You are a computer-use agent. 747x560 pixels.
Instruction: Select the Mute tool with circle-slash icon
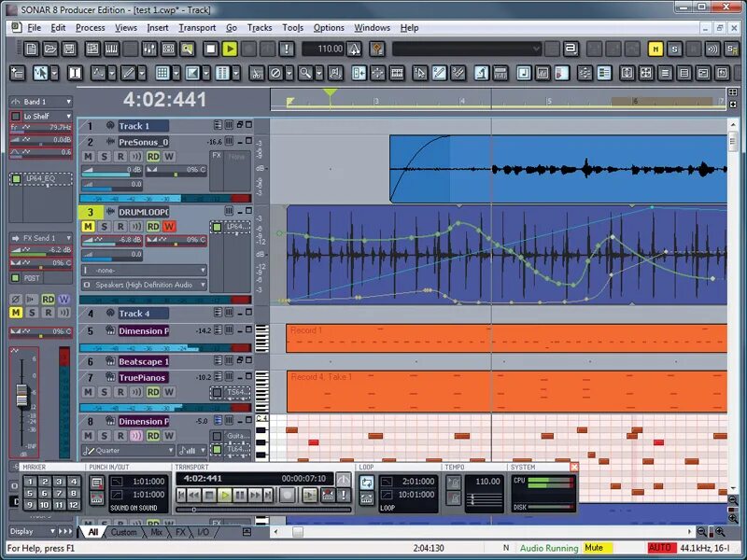pyautogui.click(x=275, y=73)
